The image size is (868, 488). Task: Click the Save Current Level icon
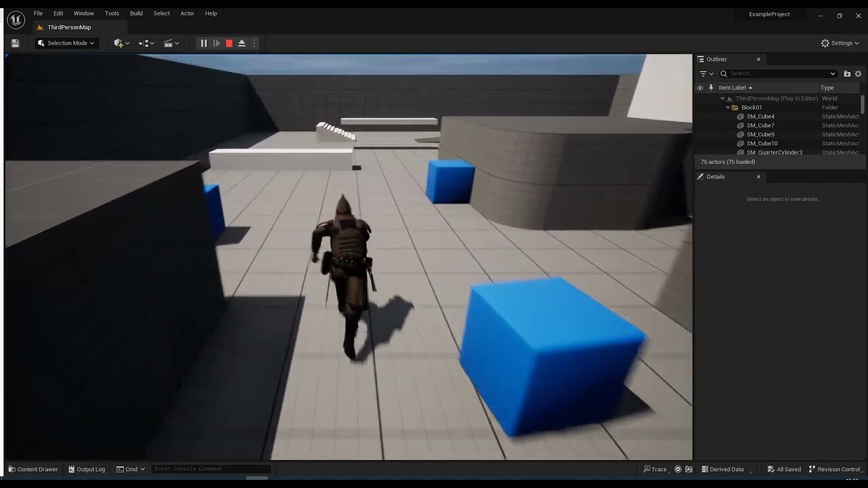coord(15,43)
